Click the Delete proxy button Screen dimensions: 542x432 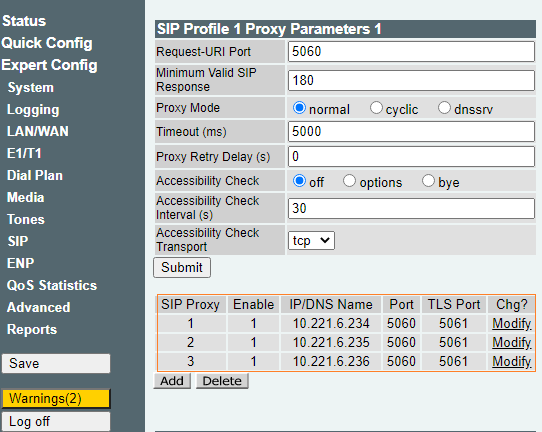coord(222,381)
